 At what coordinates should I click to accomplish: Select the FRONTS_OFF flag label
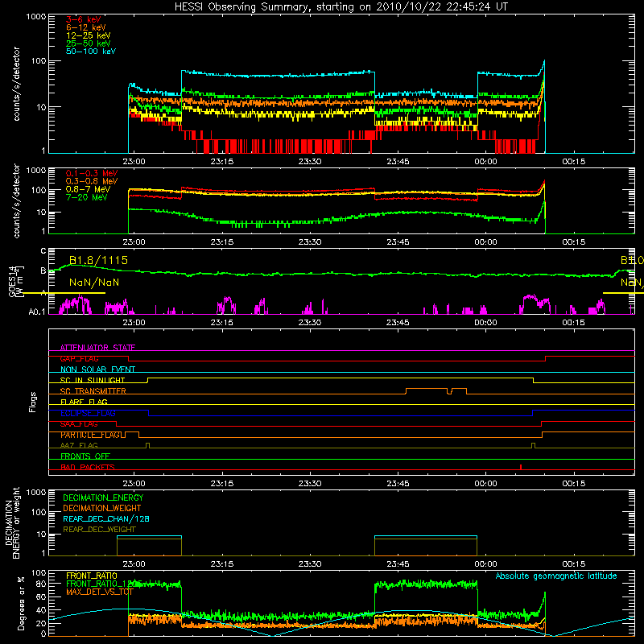click(85, 456)
